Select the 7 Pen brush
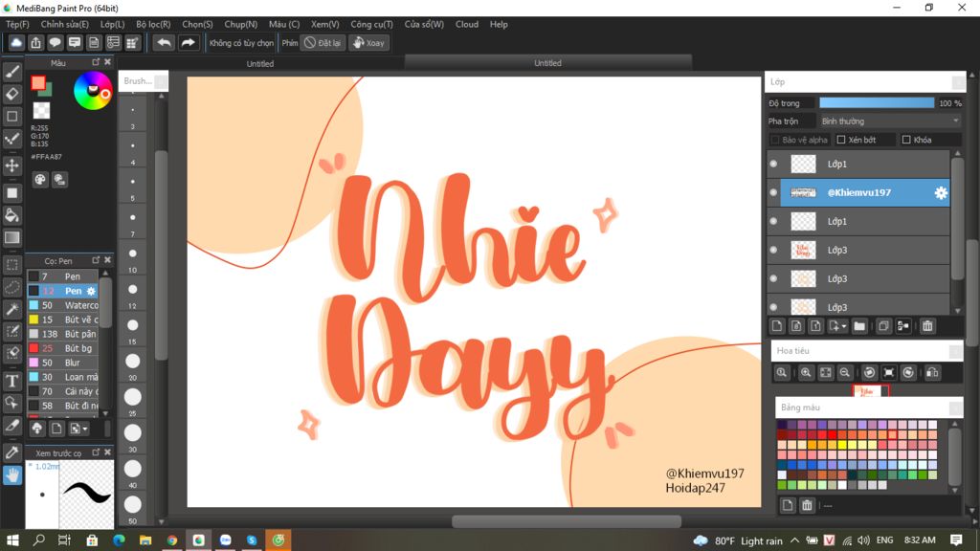Image resolution: width=980 pixels, height=551 pixels. click(62, 276)
